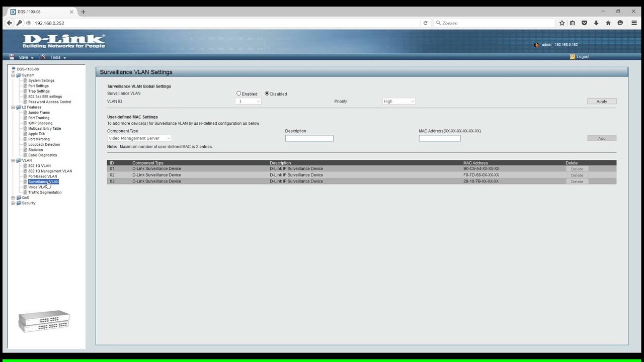Click the DGS-1100-08 root device icon
This screenshot has width=644, height=362.
[x=14, y=69]
